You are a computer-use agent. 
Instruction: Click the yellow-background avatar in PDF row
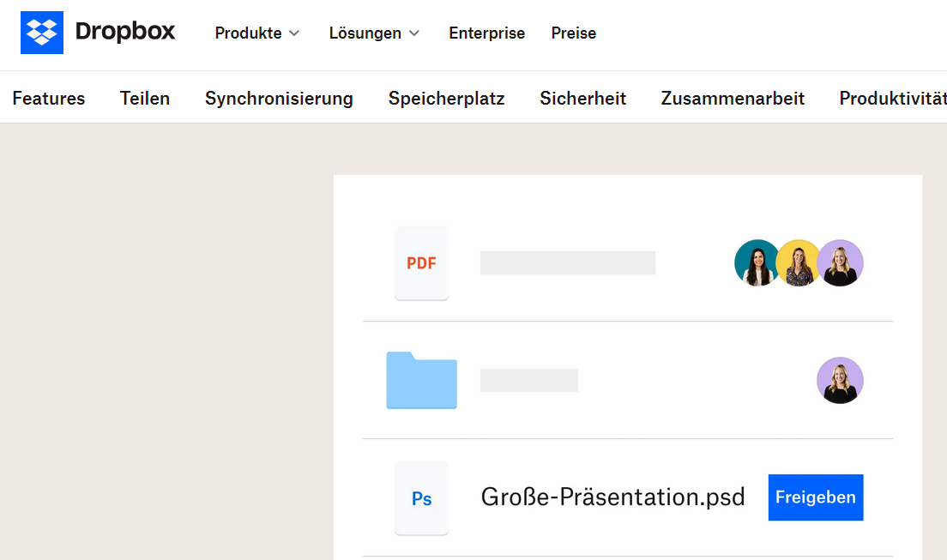tap(798, 262)
